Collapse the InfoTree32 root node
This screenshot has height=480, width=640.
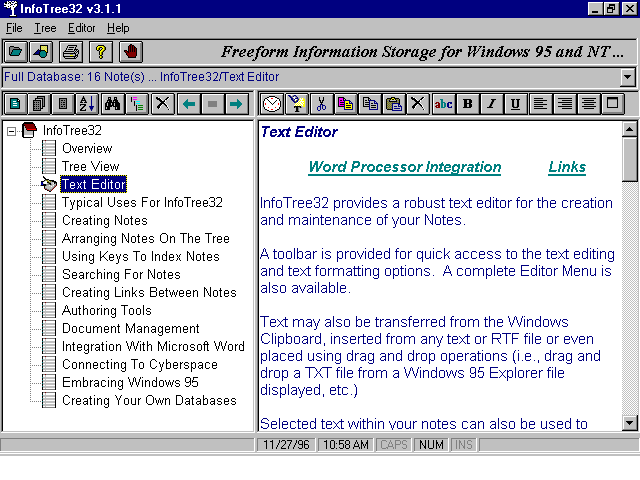pos(12,130)
